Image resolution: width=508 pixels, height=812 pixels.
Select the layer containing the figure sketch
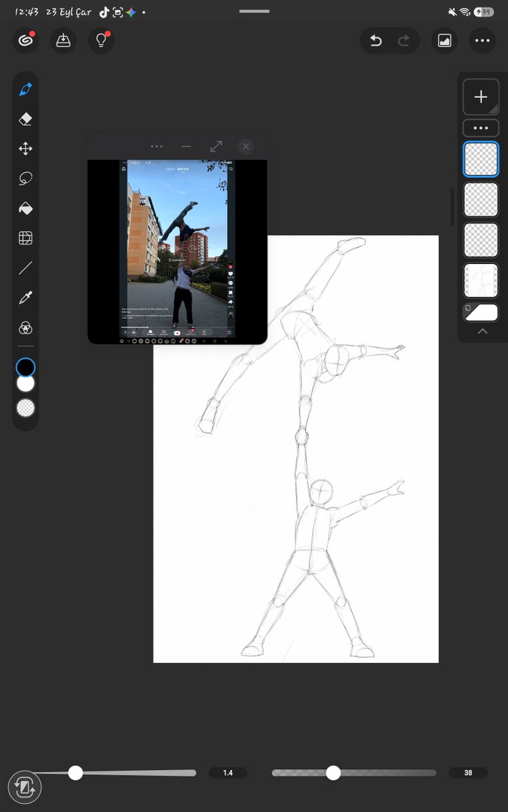(481, 281)
